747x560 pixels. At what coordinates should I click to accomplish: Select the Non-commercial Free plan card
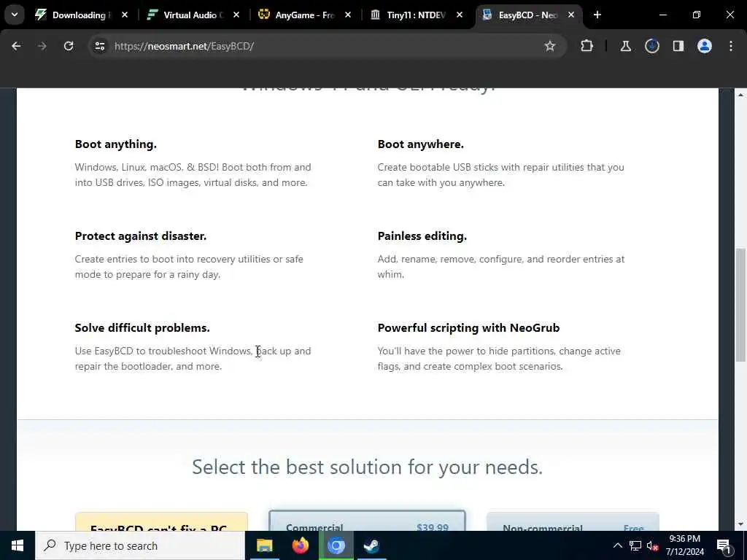click(573, 522)
